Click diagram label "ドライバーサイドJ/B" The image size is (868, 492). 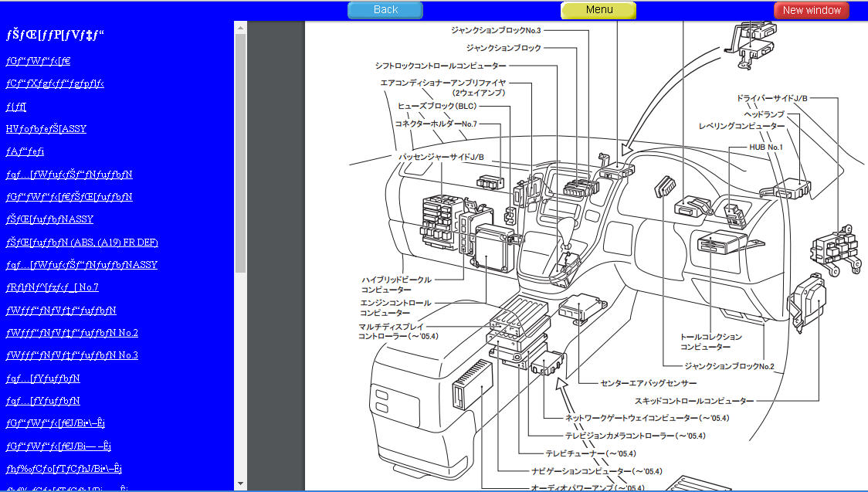coord(771,99)
